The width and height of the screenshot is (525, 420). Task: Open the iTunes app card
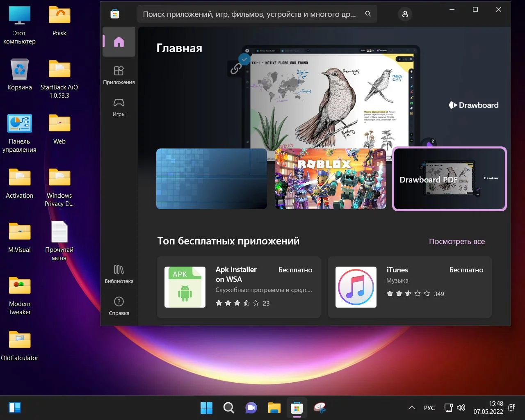coord(409,287)
